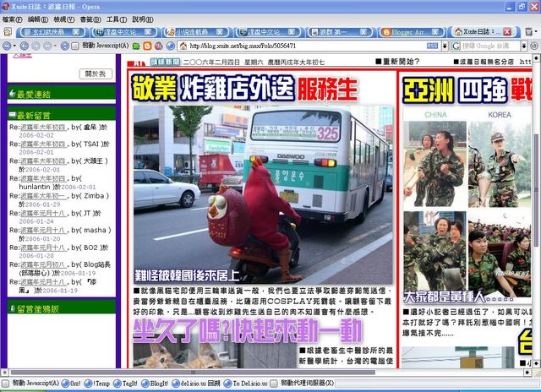The image size is (541, 392).
Task: Open the fast forward button's dropdown arrow
Action: pos(55,46)
